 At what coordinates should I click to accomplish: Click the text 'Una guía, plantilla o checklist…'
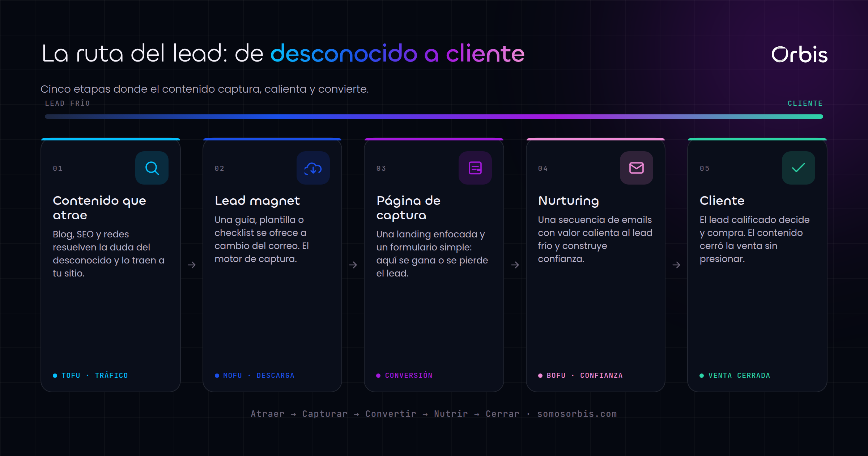pos(262,239)
